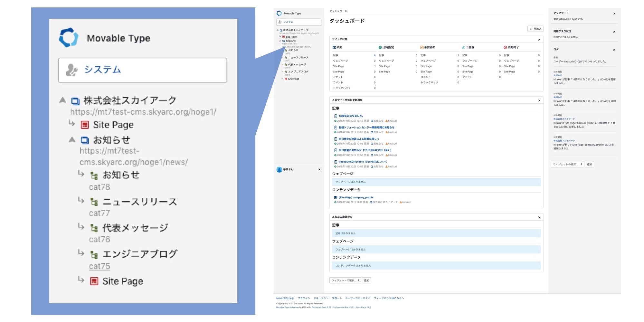The image size is (644, 322).
Task: Click ドキュメント footer link
Action: [x=321, y=298]
